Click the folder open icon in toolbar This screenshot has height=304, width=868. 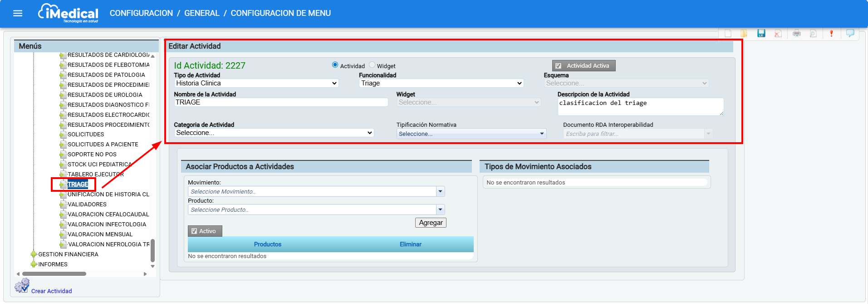pos(744,33)
